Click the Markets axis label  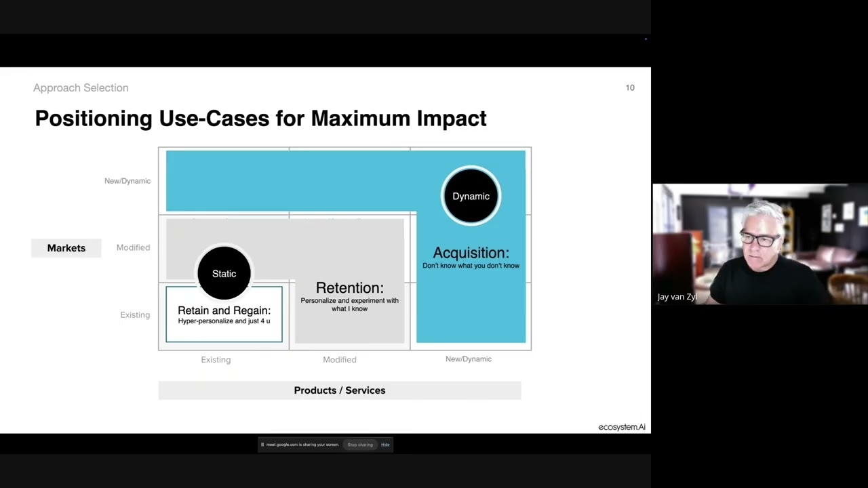click(x=66, y=248)
